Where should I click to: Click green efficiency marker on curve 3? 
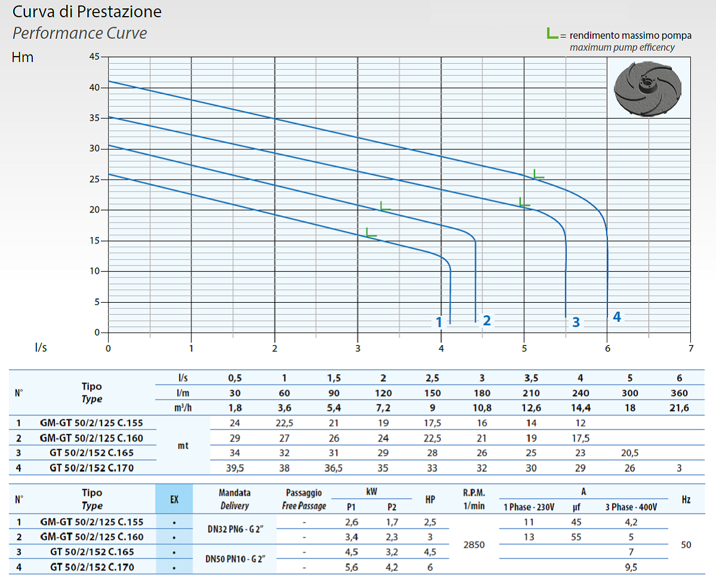[524, 202]
